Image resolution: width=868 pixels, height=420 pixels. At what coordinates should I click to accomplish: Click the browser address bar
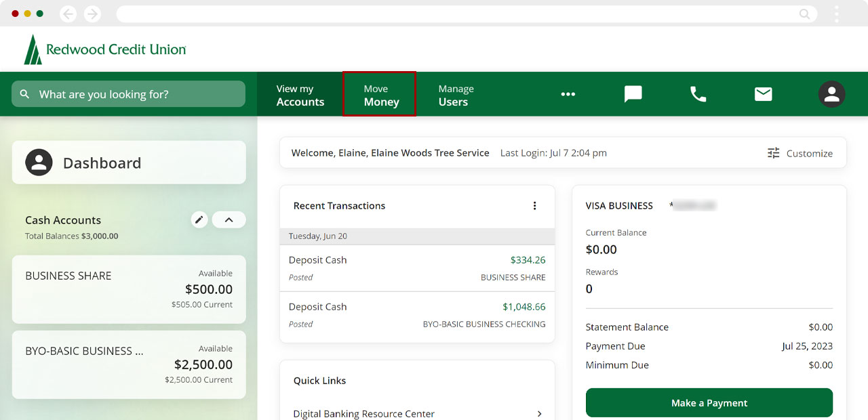467,14
